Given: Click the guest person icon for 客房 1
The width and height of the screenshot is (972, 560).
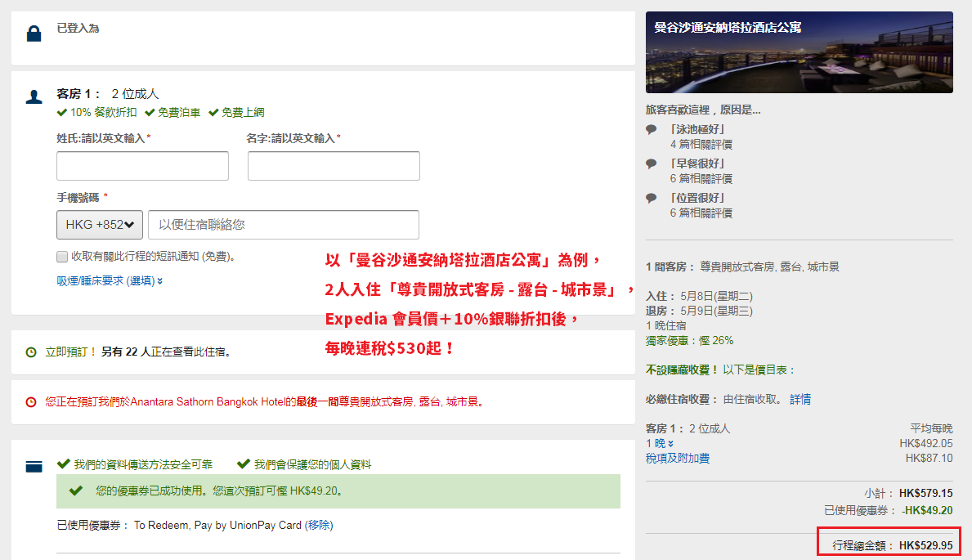Looking at the screenshot, I should 34,96.
